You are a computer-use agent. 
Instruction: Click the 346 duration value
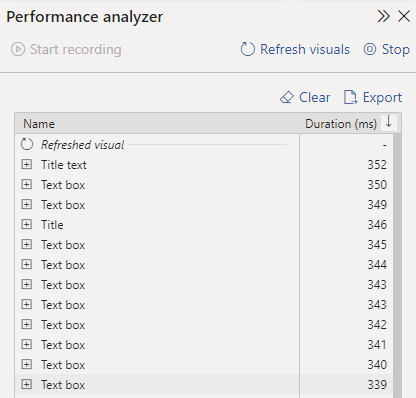point(377,225)
